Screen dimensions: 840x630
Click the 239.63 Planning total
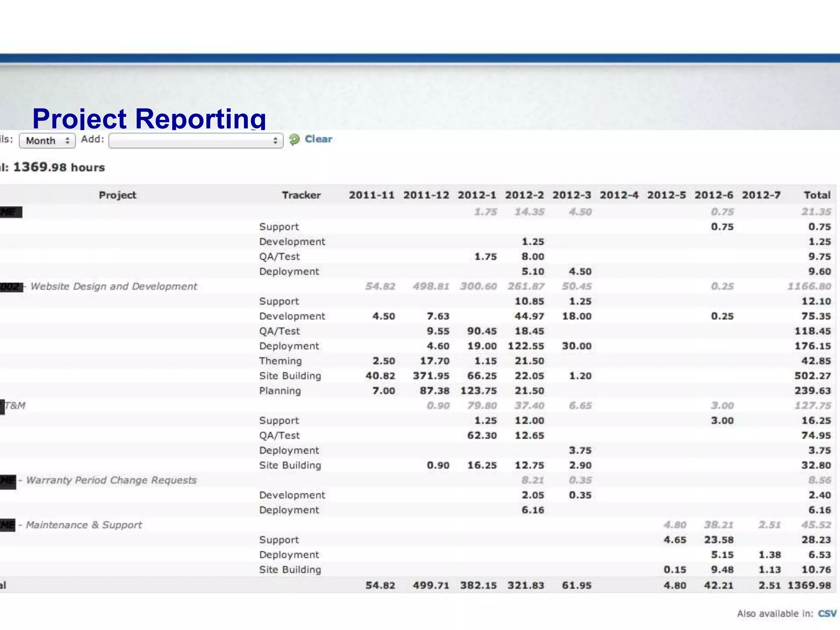[x=813, y=391]
